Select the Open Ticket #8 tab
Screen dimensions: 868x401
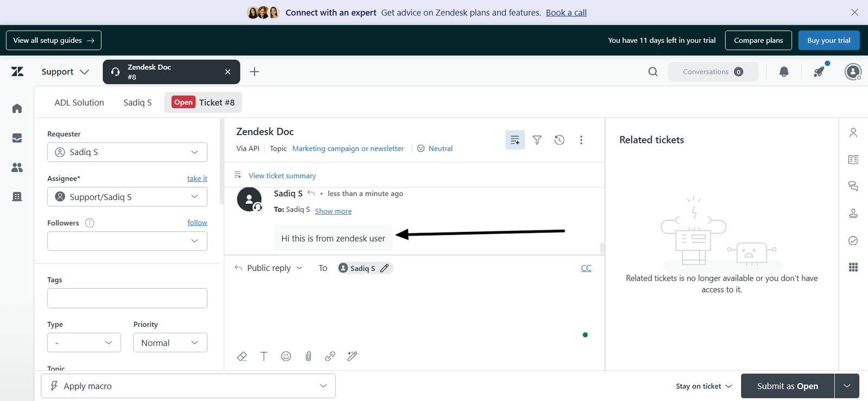(203, 102)
